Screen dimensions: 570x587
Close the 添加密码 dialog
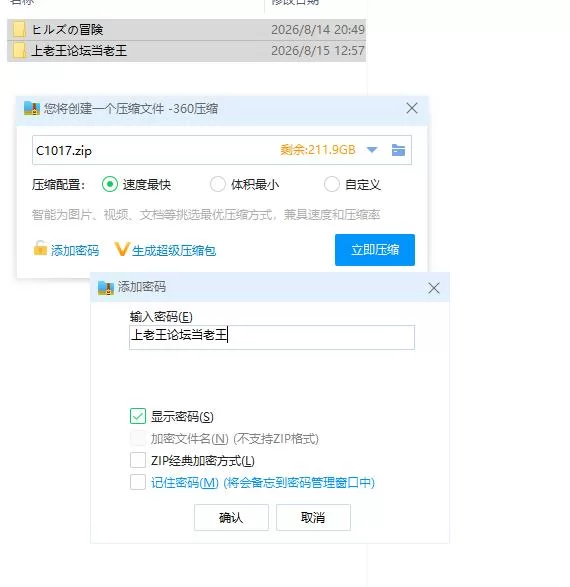434,288
